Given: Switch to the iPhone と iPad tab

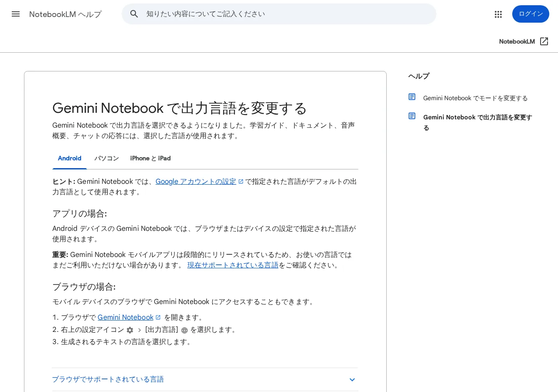Looking at the screenshot, I should pyautogui.click(x=150, y=159).
